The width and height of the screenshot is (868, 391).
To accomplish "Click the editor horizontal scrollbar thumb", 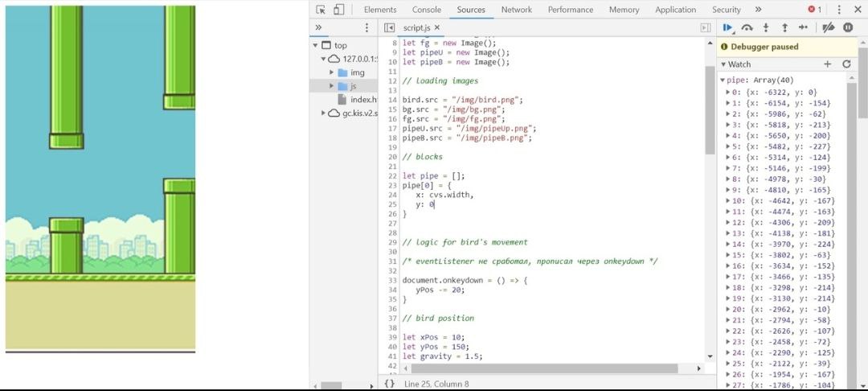I will [x=545, y=368].
